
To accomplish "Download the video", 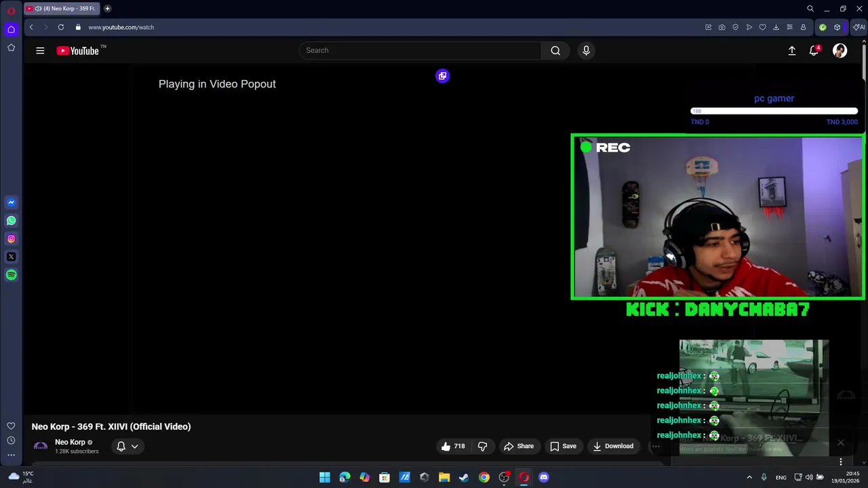I will (x=613, y=446).
